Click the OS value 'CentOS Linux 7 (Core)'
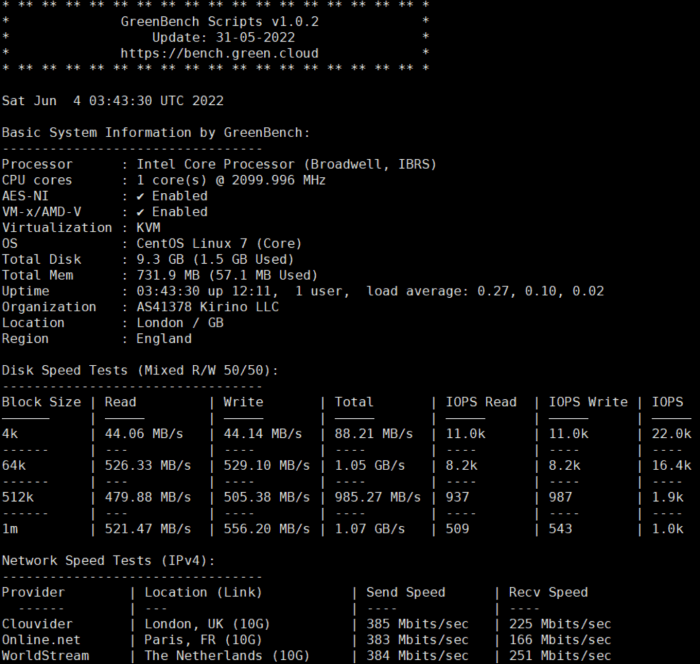 pos(219,244)
